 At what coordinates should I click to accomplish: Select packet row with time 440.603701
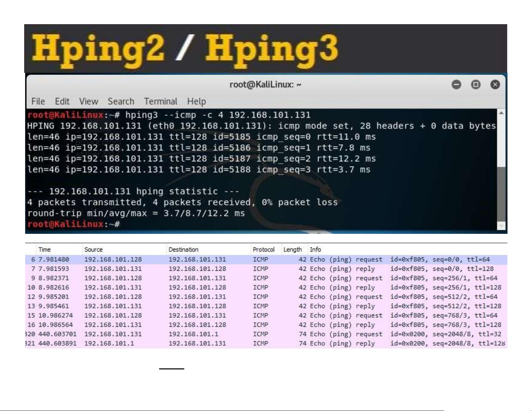(266, 334)
